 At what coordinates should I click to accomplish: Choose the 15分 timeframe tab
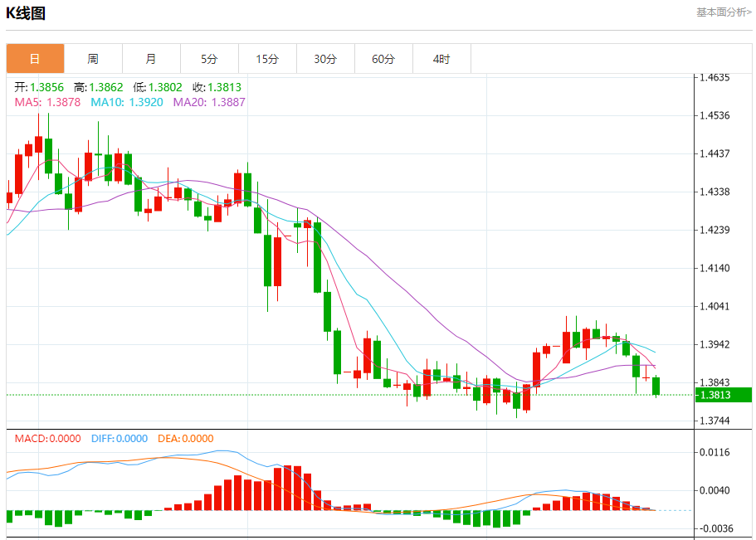click(267, 59)
